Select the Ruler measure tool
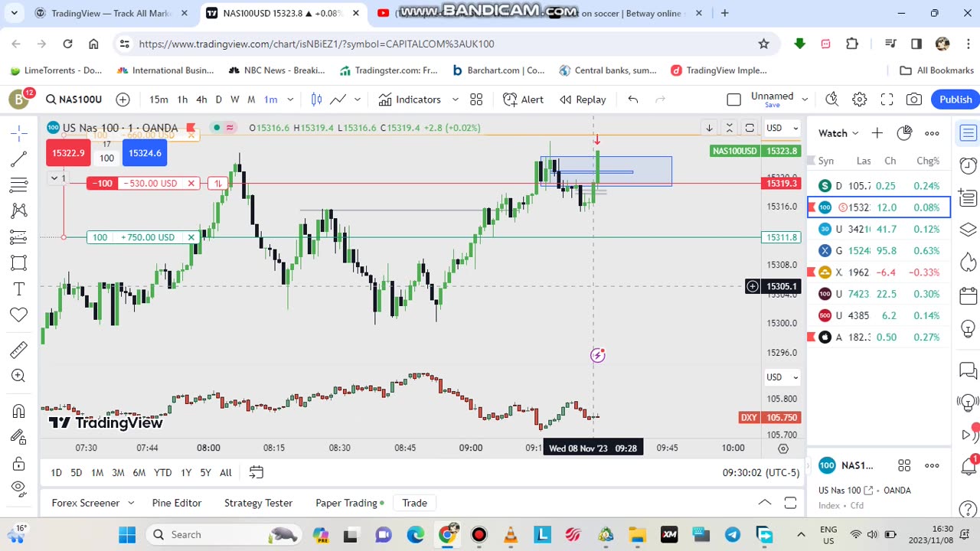This screenshot has width=980, height=551. pyautogui.click(x=19, y=350)
